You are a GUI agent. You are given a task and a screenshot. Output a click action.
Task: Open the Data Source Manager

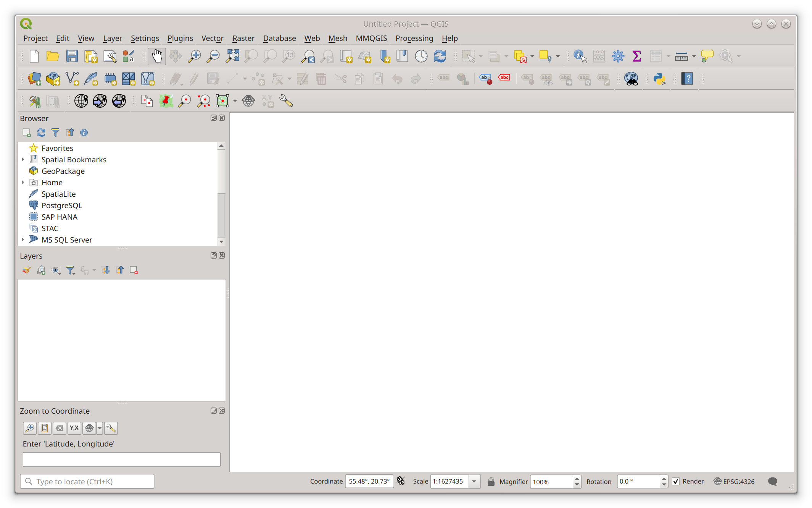[x=34, y=79]
